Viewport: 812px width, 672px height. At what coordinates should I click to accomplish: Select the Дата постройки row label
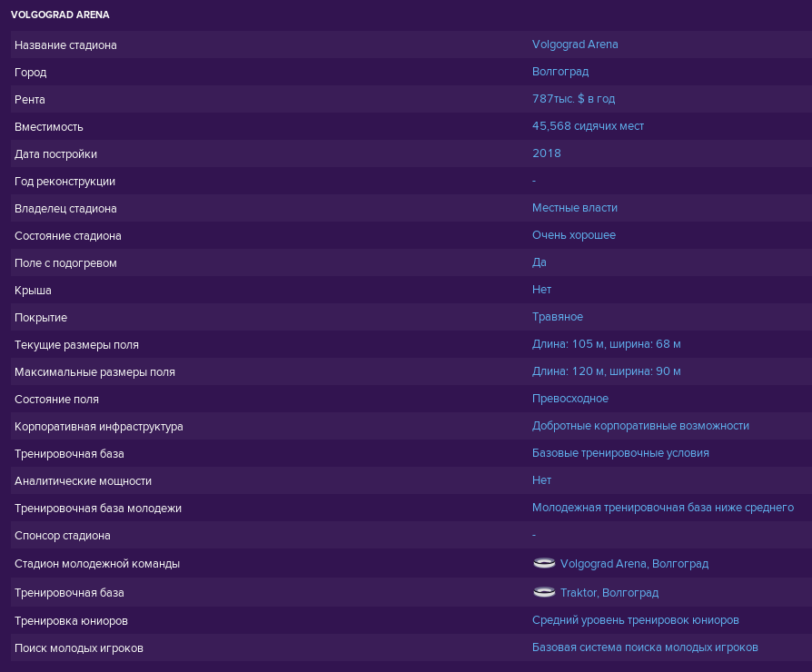click(56, 154)
